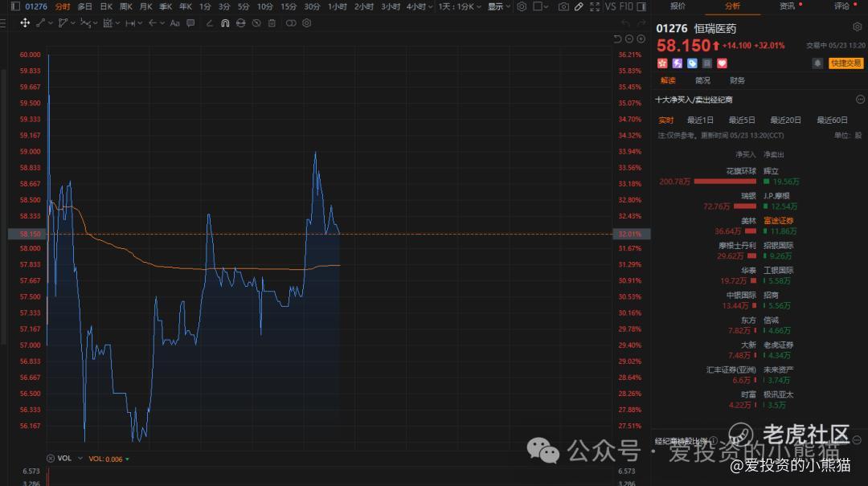868x486 pixels.
Task: Undo the last drawing action
Action: tap(625, 23)
